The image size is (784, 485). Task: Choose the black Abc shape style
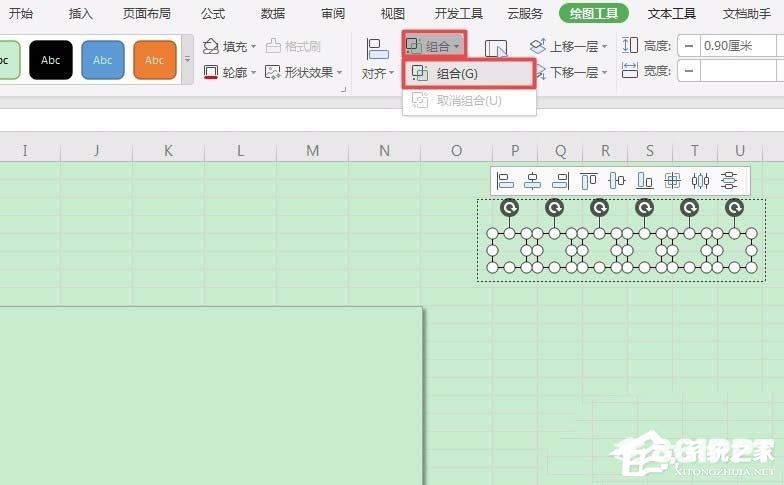click(51, 60)
